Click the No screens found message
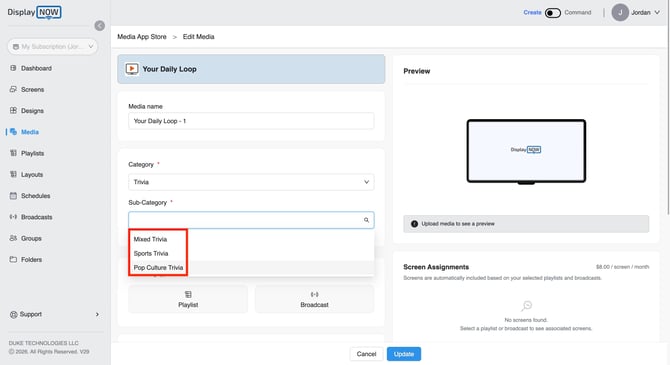Image resolution: width=670 pixels, height=365 pixels. (x=526, y=320)
